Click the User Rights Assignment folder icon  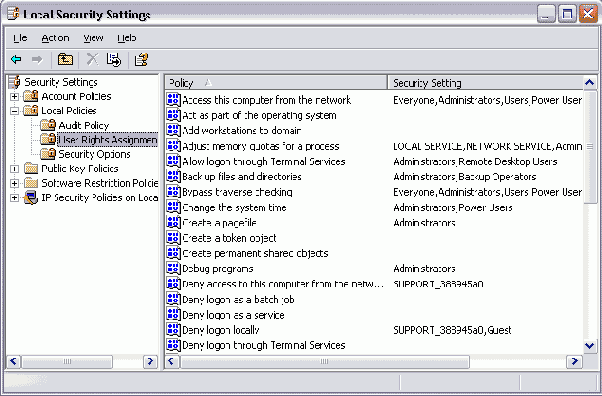[48, 139]
